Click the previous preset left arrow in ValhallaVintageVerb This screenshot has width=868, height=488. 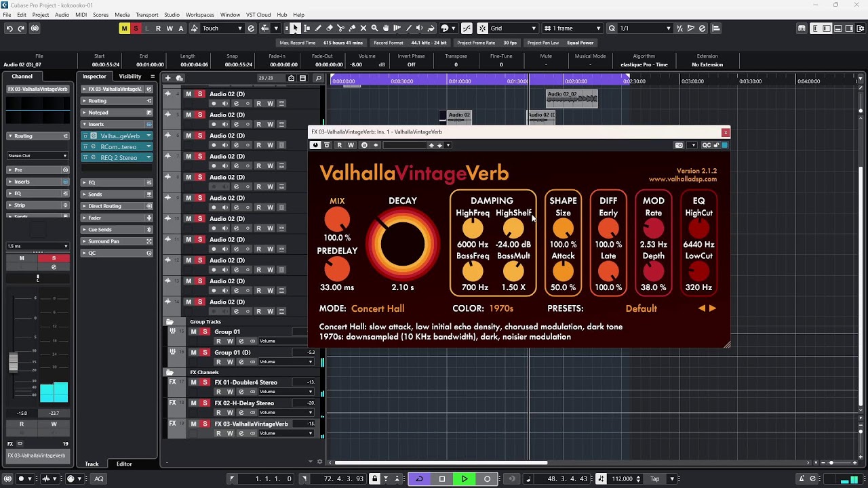702,308
